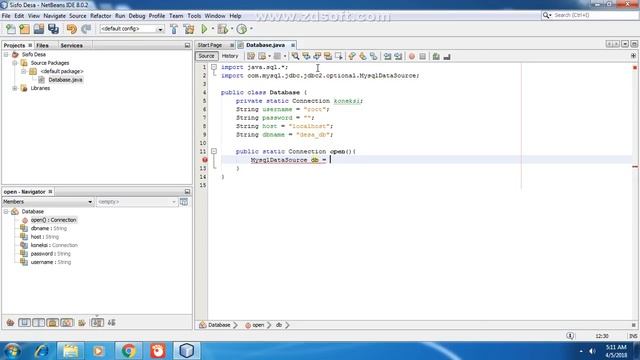Click the Stop Macro Recording icon

(422, 56)
